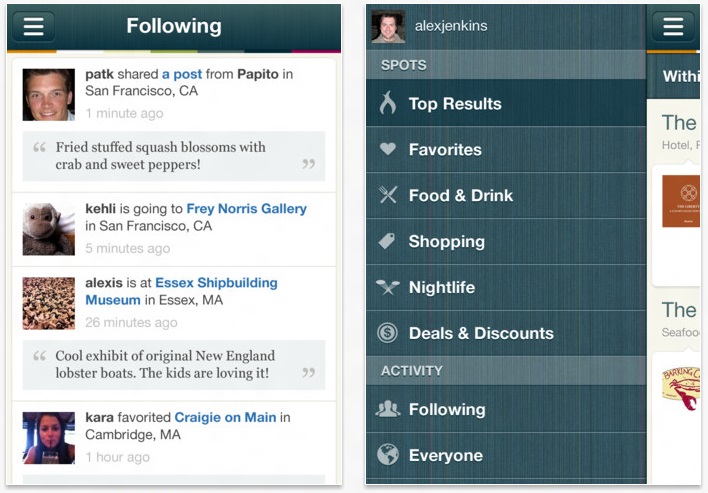Image resolution: width=708 pixels, height=493 pixels.
Task: Open the Frey Norris Gallery link
Action: (246, 209)
